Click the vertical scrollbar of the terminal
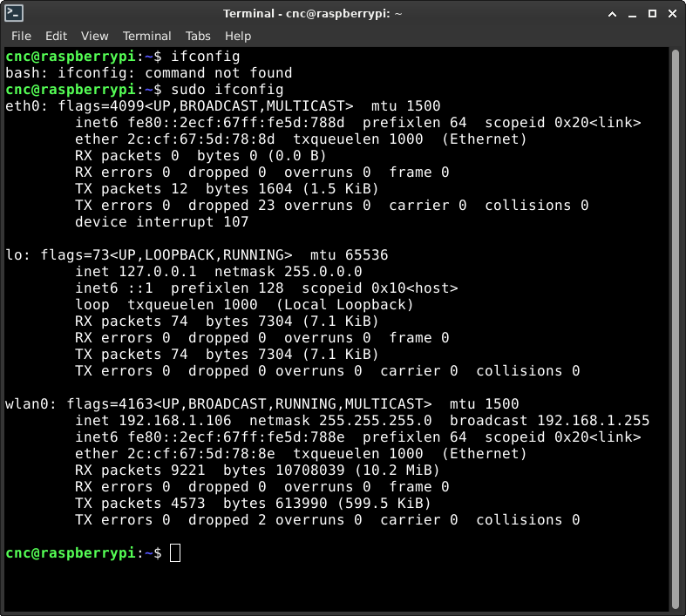The image size is (686, 616). [x=675, y=328]
